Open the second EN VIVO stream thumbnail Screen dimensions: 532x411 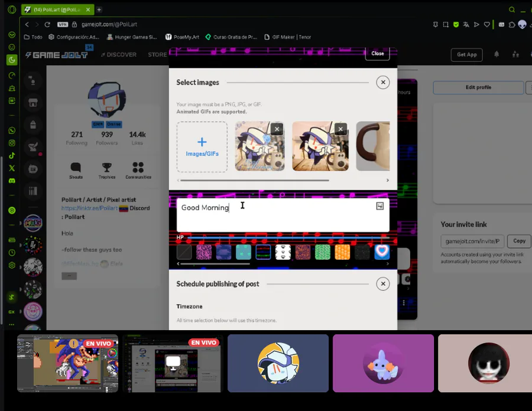click(x=173, y=363)
